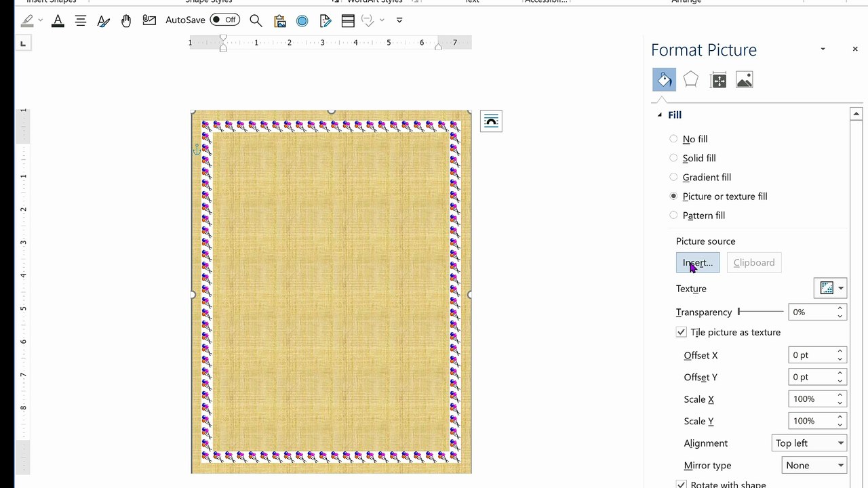The image size is (868, 488).
Task: Close the Format Picture pane
Action: 855,49
